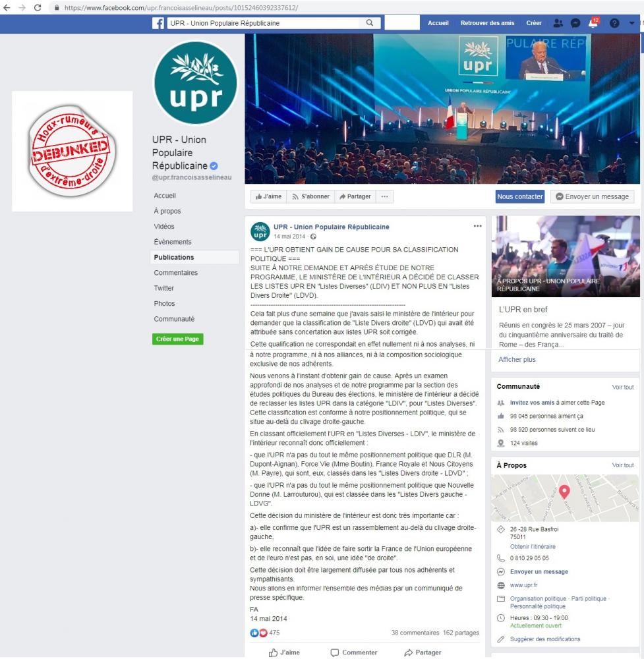Screen dimensions: 644x659
Task: Open the Vidéos sidebar tab
Action: (x=164, y=226)
